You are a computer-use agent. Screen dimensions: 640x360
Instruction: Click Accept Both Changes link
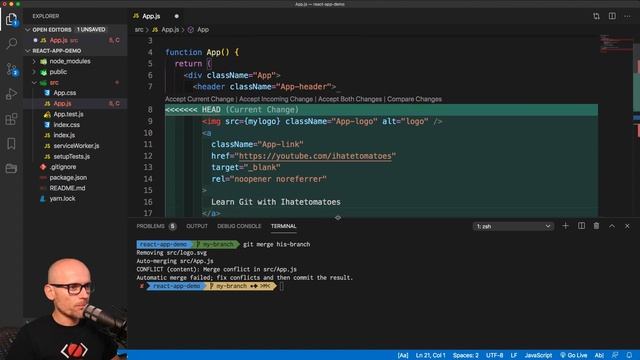click(x=350, y=99)
